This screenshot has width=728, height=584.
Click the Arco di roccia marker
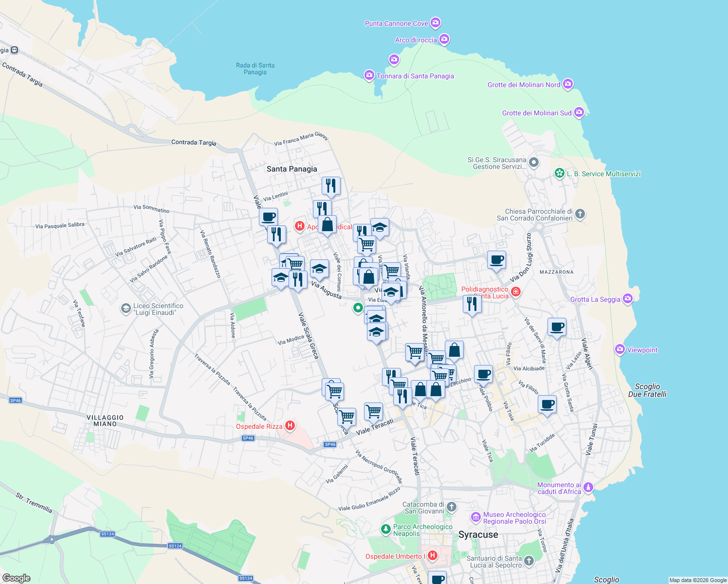[x=443, y=39]
